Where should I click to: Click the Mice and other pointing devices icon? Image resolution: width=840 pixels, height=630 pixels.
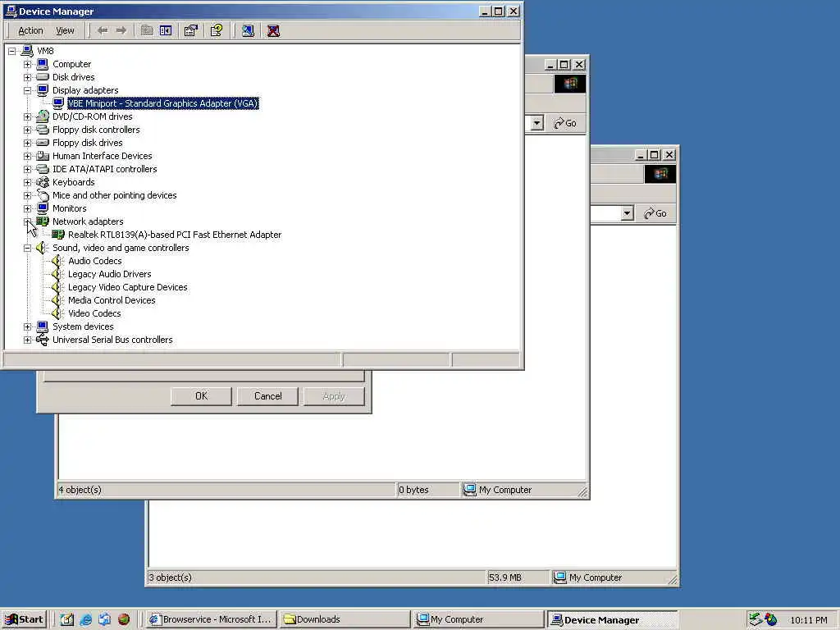(43, 195)
